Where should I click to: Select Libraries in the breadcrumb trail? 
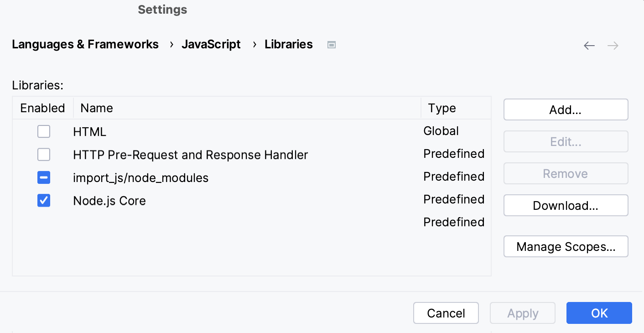288,44
